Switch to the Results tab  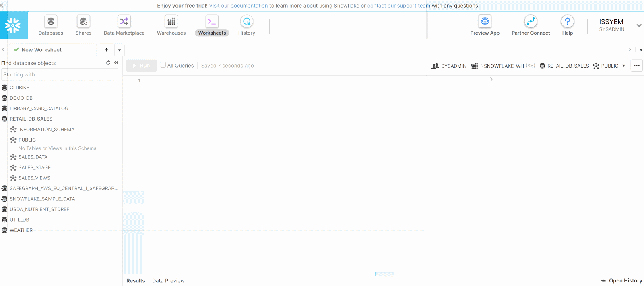pyautogui.click(x=136, y=281)
